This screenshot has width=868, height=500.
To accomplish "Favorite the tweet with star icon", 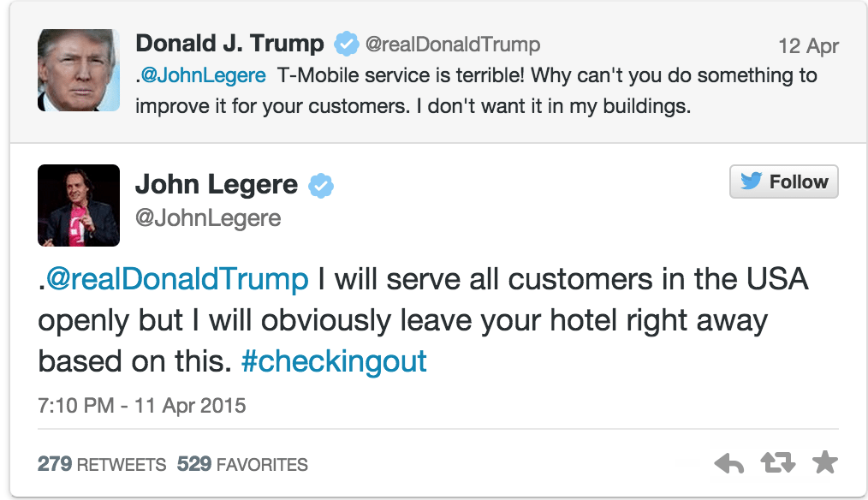I will click(824, 463).
